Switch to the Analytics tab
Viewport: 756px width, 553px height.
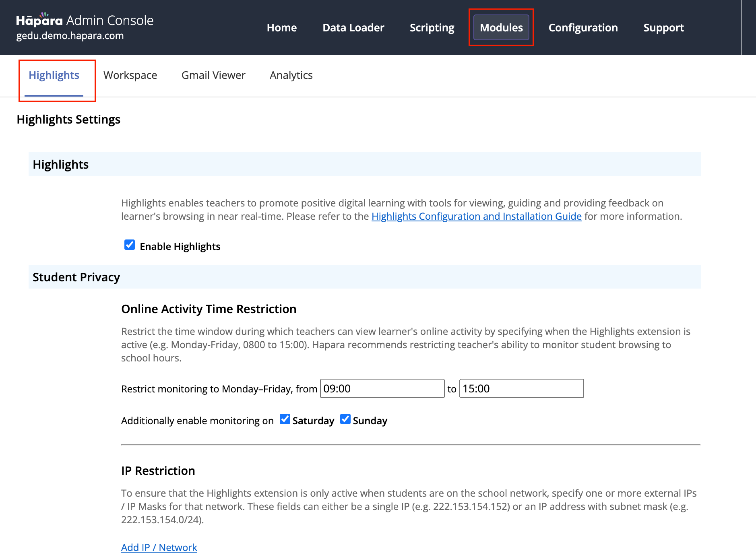click(291, 75)
